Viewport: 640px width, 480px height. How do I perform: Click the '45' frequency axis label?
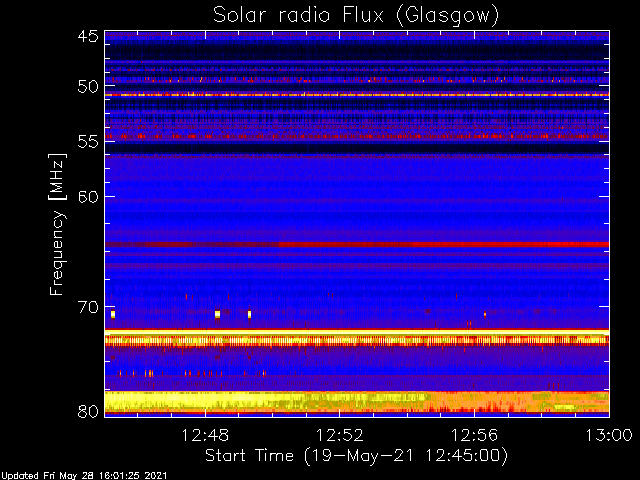click(x=88, y=37)
